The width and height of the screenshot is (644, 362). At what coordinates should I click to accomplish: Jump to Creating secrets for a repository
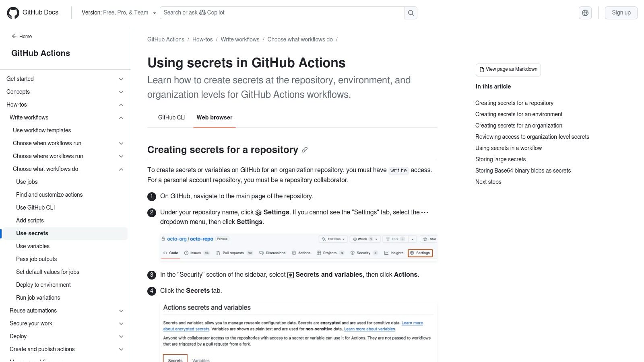click(514, 103)
